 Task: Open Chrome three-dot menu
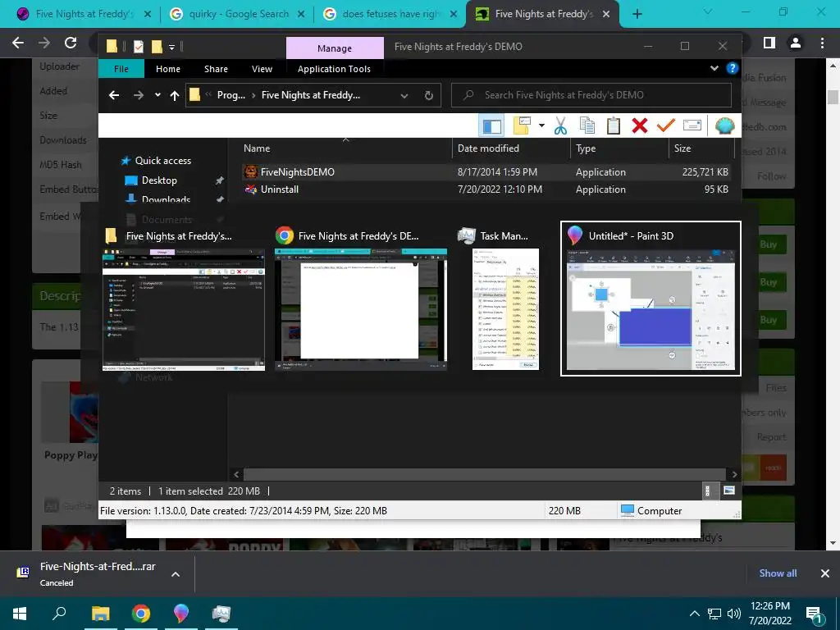pyautogui.click(x=822, y=43)
